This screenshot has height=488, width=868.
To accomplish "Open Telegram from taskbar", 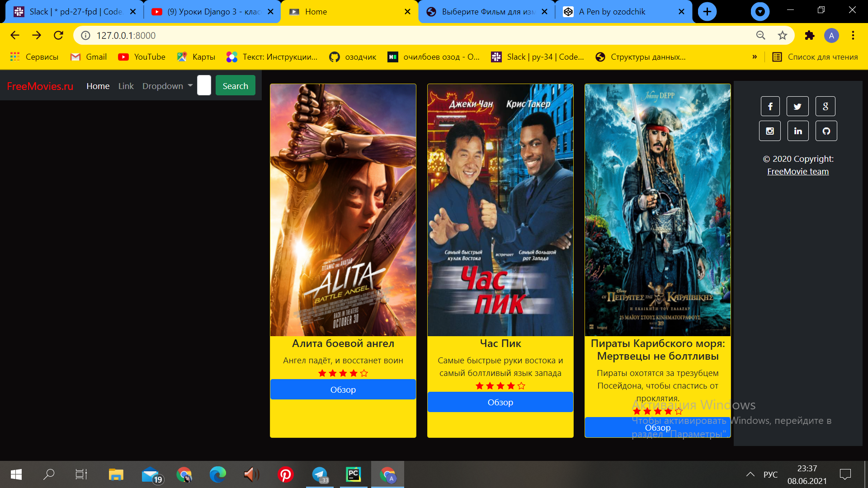I will [320, 474].
